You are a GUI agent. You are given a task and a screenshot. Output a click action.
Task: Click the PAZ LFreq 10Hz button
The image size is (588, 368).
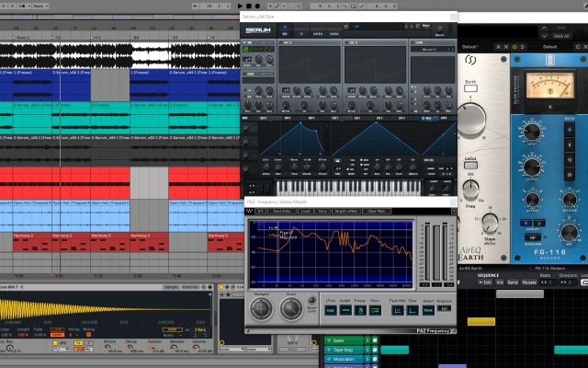click(331, 310)
